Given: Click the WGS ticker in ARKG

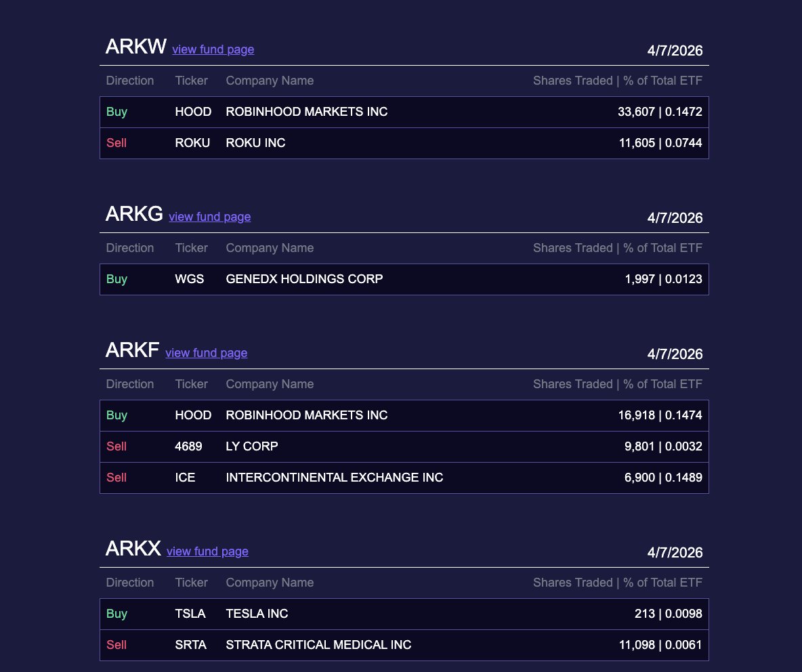Looking at the screenshot, I should (x=189, y=279).
